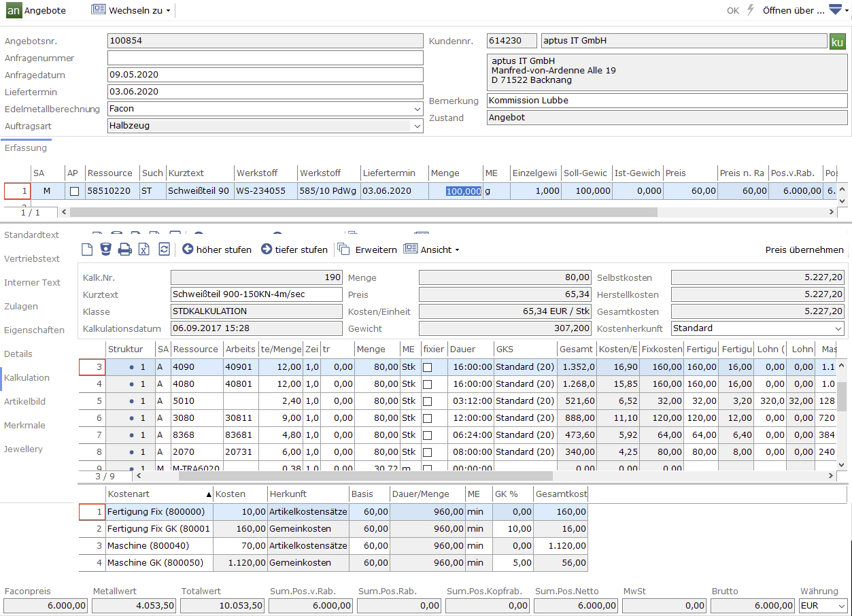Open the Edelmetallberechnung dropdown

417,109
